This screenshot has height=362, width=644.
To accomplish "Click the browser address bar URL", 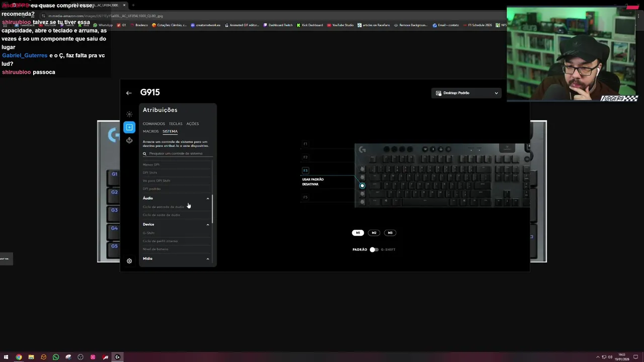I will click(x=105, y=16).
